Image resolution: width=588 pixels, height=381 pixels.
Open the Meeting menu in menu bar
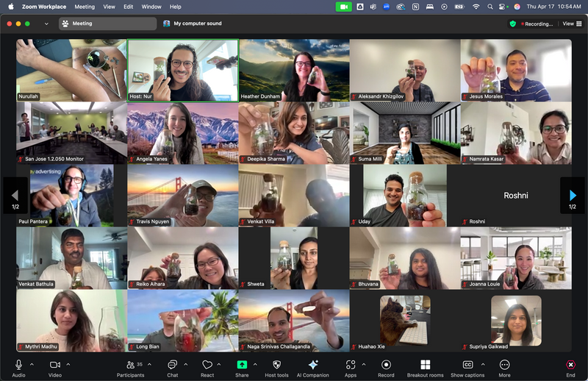coord(85,7)
